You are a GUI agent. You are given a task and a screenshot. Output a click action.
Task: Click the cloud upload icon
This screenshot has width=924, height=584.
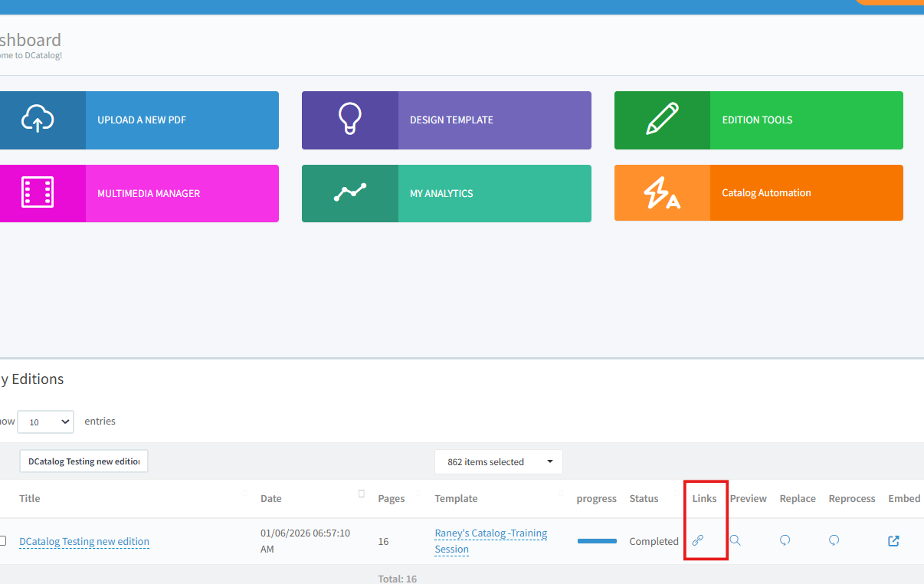(38, 120)
